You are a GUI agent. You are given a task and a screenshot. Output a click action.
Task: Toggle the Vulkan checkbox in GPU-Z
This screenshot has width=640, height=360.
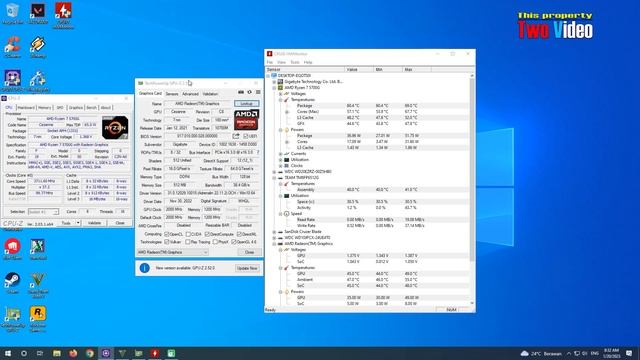(167, 242)
